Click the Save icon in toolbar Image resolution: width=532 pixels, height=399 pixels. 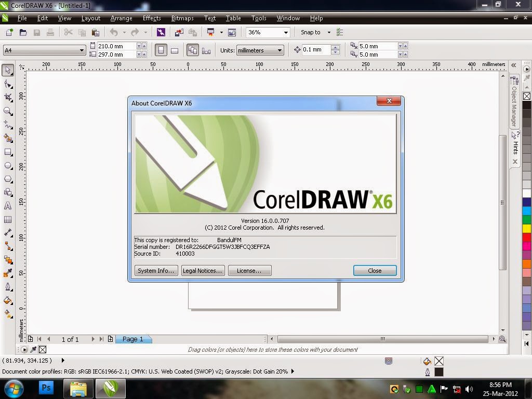37,32
